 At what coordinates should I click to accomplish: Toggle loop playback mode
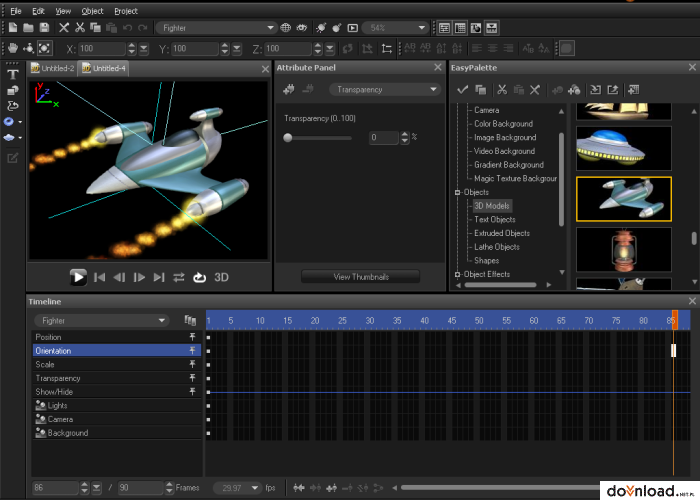pos(199,277)
